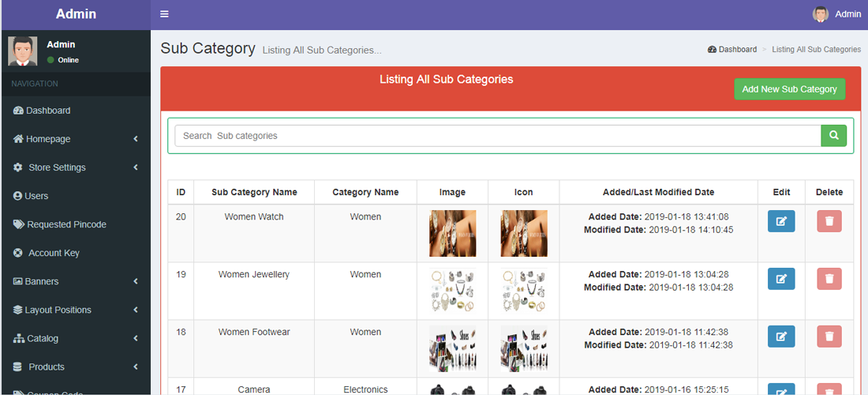The image size is (868, 395).
Task: Click the Online status label
Action: click(x=68, y=60)
